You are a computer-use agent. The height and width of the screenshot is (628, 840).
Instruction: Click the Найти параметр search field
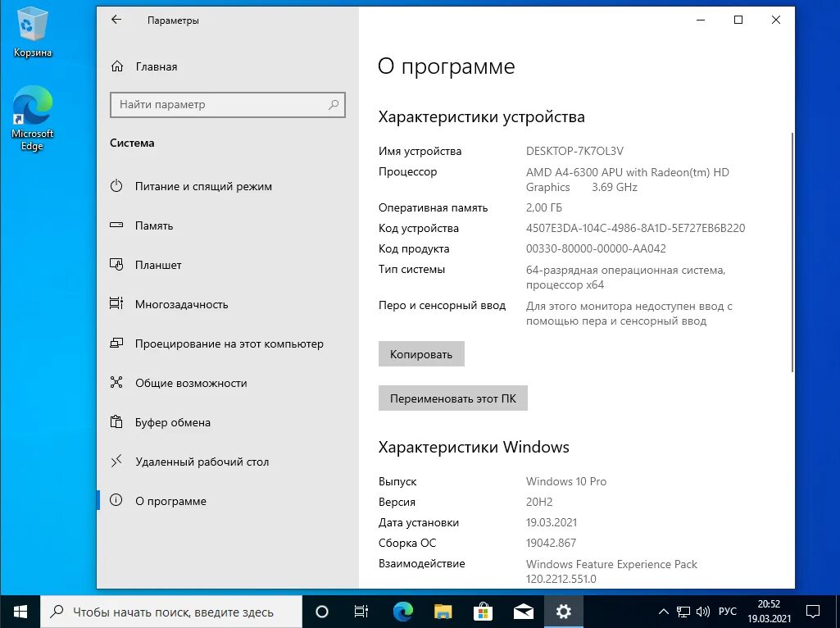(228, 104)
